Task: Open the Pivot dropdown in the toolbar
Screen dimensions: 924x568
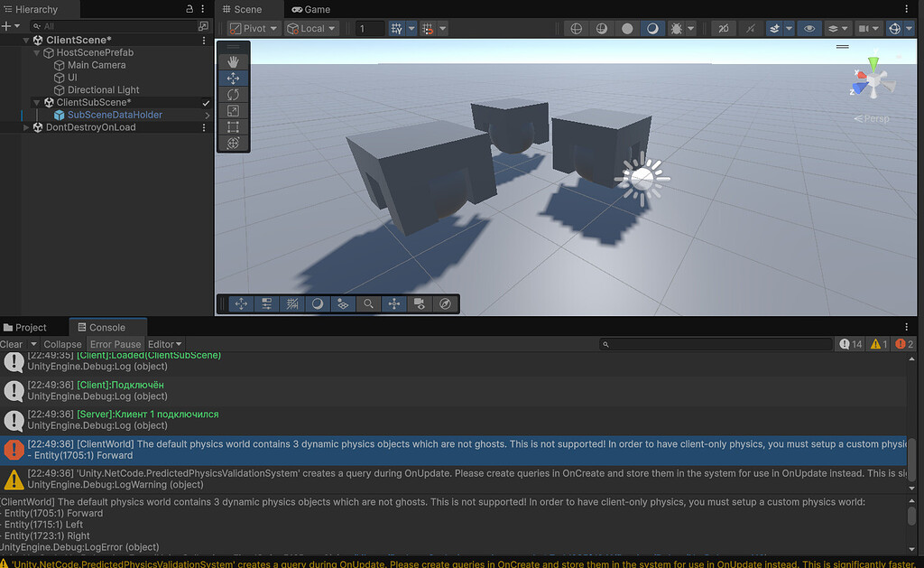Action: tap(252, 28)
